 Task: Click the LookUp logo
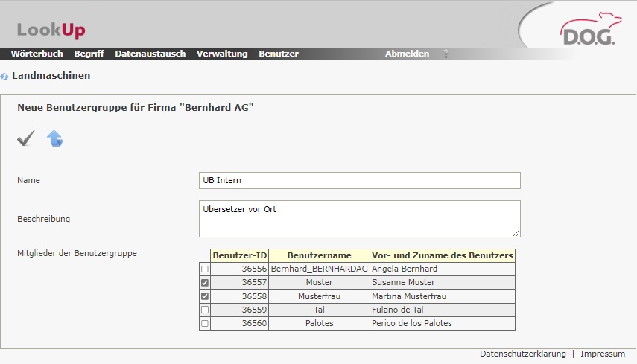[51, 30]
